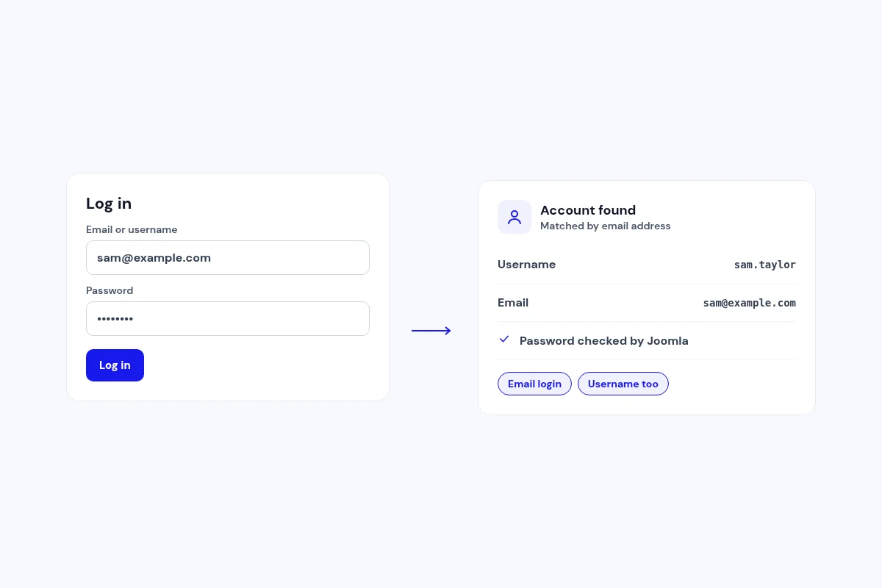Click the arrow between the panels
Image resolution: width=882 pixels, height=588 pixels.
coord(431,331)
